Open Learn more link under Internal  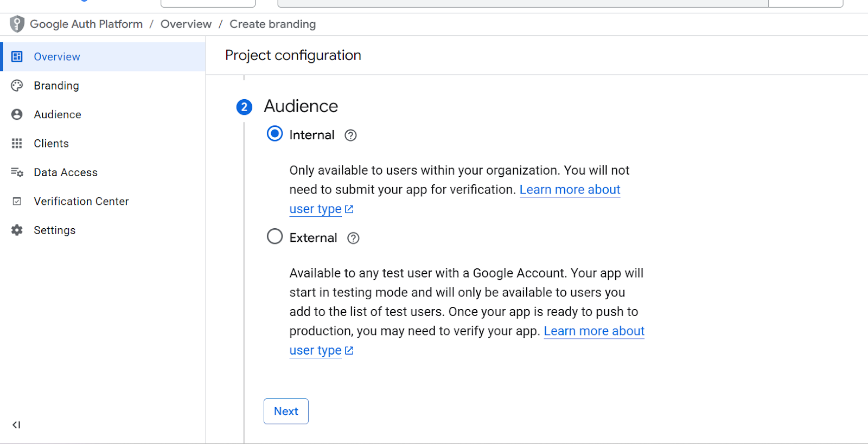point(570,190)
